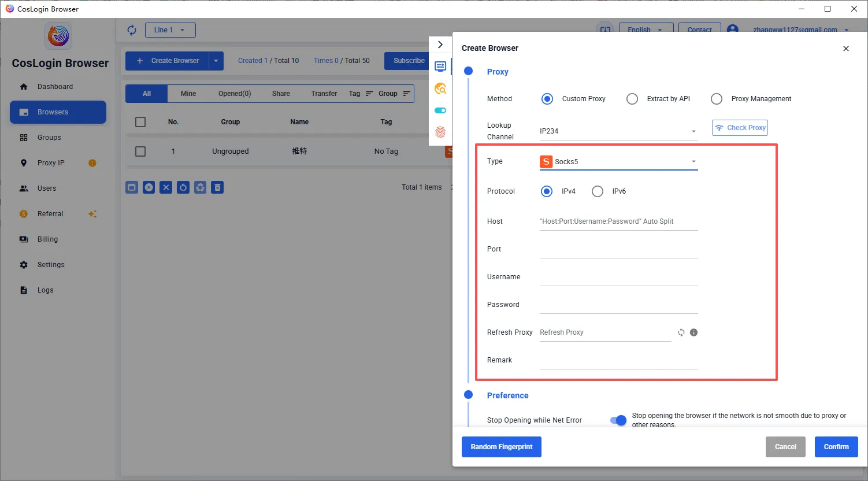
Task: Tick the checkbox for row 1
Action: [140, 151]
